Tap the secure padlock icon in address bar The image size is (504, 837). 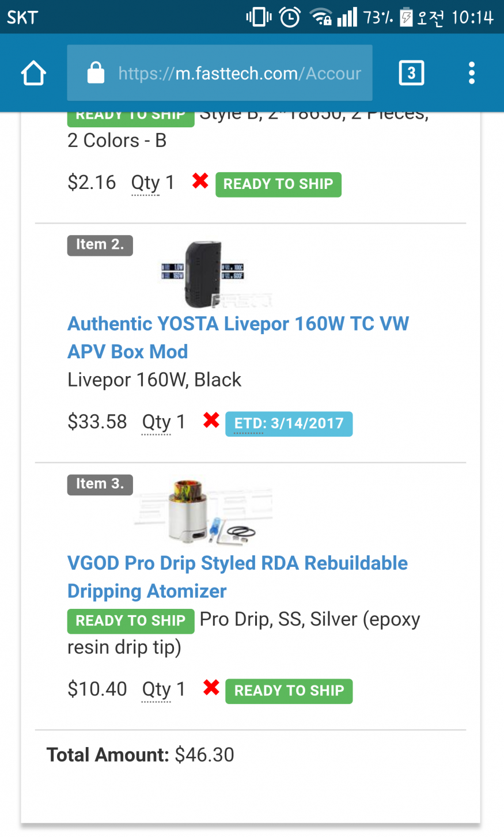[96, 73]
